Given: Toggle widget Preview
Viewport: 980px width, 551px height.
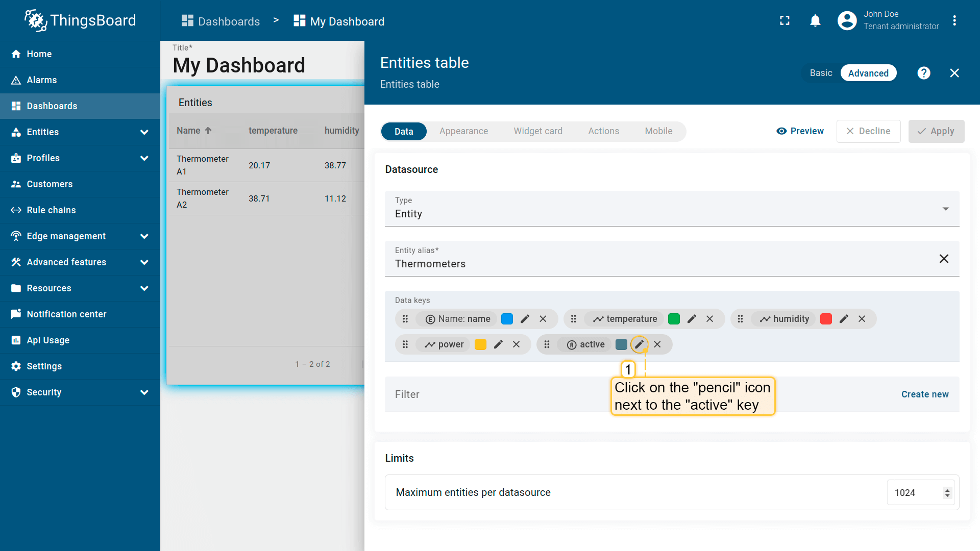Looking at the screenshot, I should [x=800, y=131].
